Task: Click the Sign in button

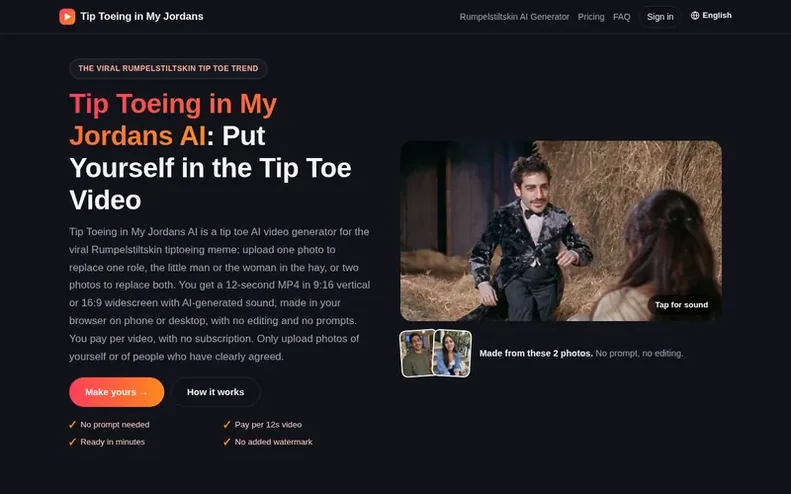Action: 660,17
